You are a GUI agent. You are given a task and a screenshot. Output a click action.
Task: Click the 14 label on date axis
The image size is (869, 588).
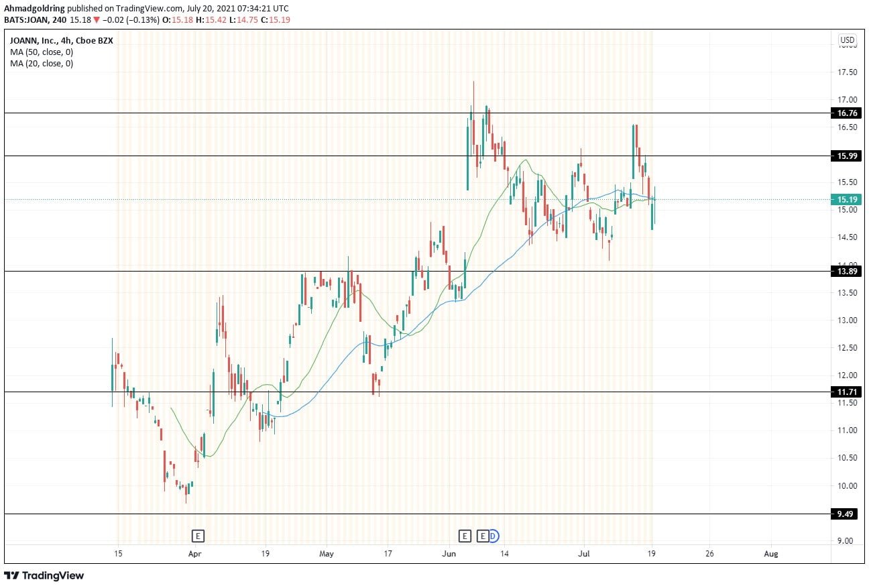click(504, 554)
